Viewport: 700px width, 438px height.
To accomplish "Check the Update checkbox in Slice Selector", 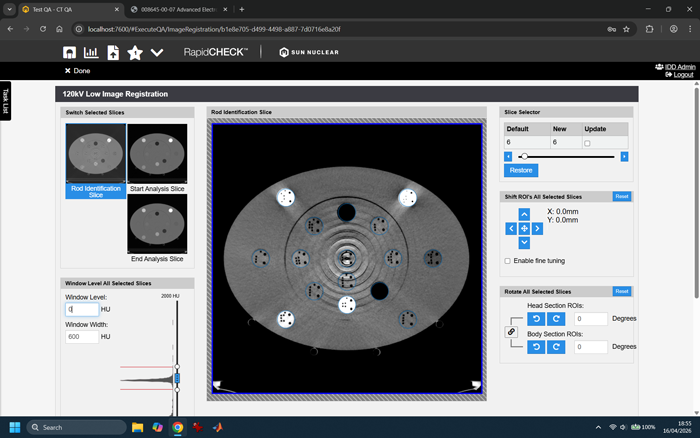I will [587, 143].
